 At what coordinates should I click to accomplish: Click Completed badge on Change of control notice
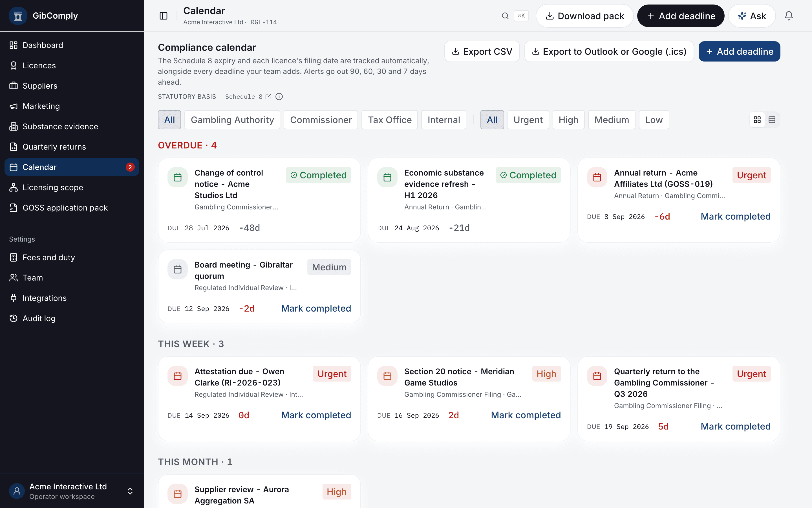tap(318, 175)
